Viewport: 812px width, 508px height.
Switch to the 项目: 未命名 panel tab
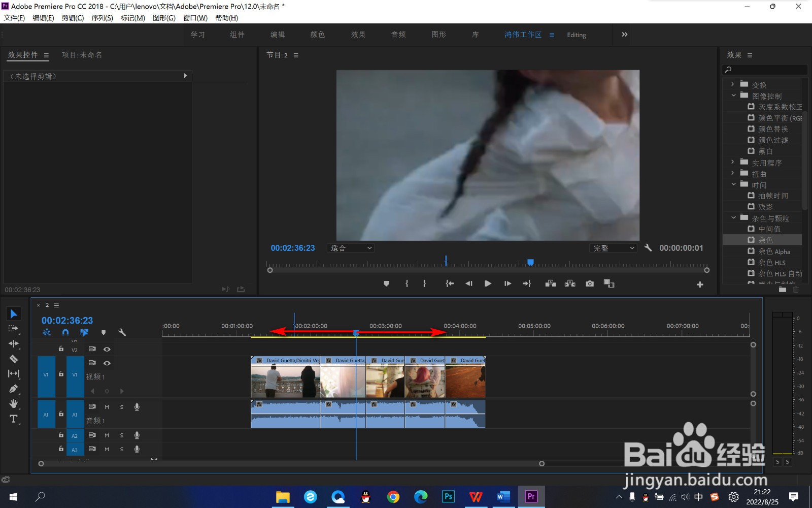(x=82, y=55)
